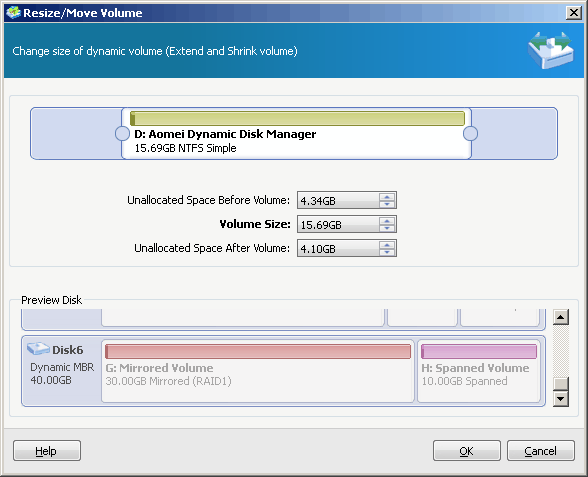The image size is (588, 477).
Task: Increase Unallocated Space Before Volume value
Action: tap(387, 196)
